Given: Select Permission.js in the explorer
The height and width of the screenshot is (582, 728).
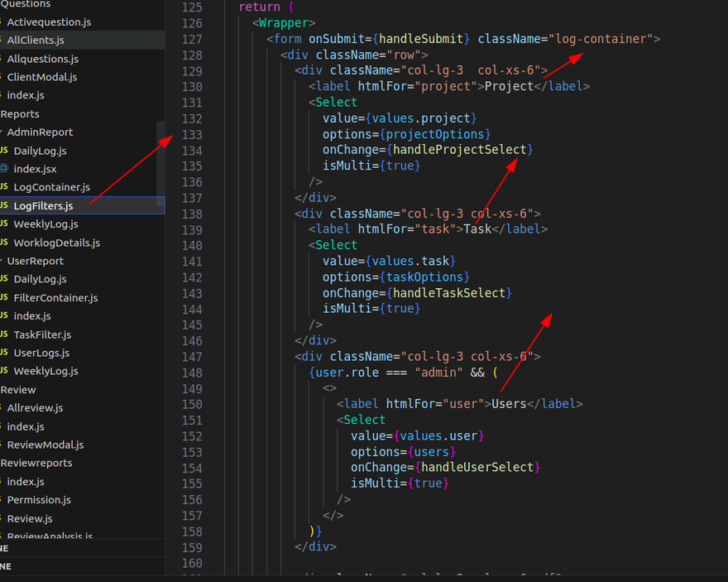Looking at the screenshot, I should click(38, 500).
